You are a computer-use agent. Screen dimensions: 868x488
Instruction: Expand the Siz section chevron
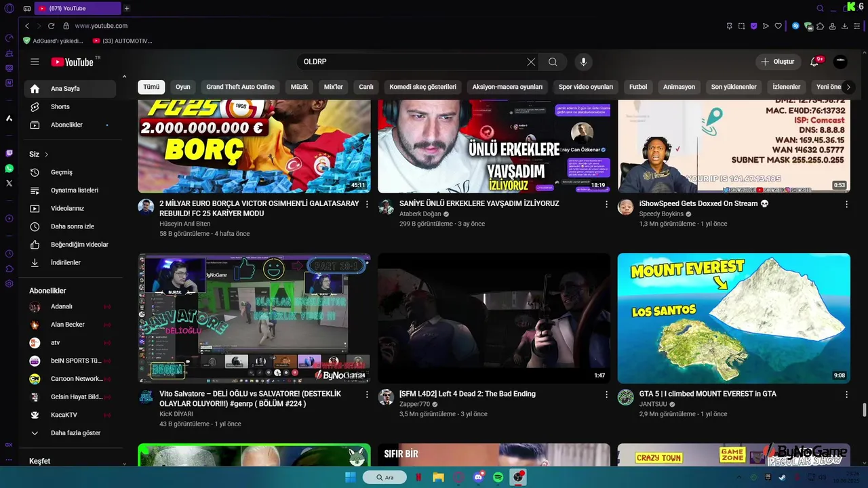[46, 155]
